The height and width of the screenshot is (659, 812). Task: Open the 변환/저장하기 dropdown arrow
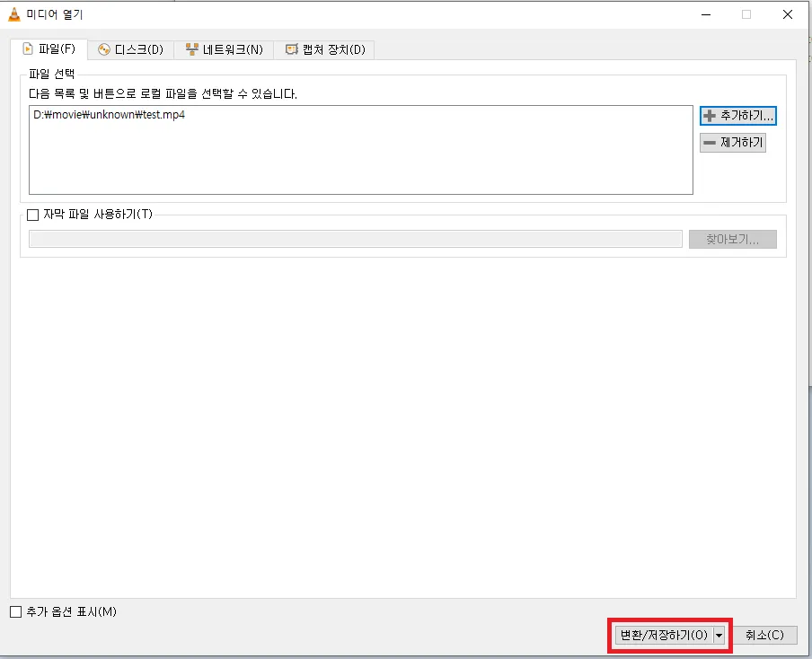pyautogui.click(x=719, y=635)
